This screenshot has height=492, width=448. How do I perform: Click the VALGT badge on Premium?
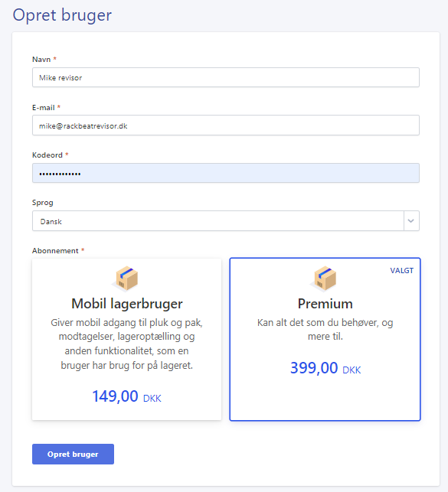pos(401,270)
